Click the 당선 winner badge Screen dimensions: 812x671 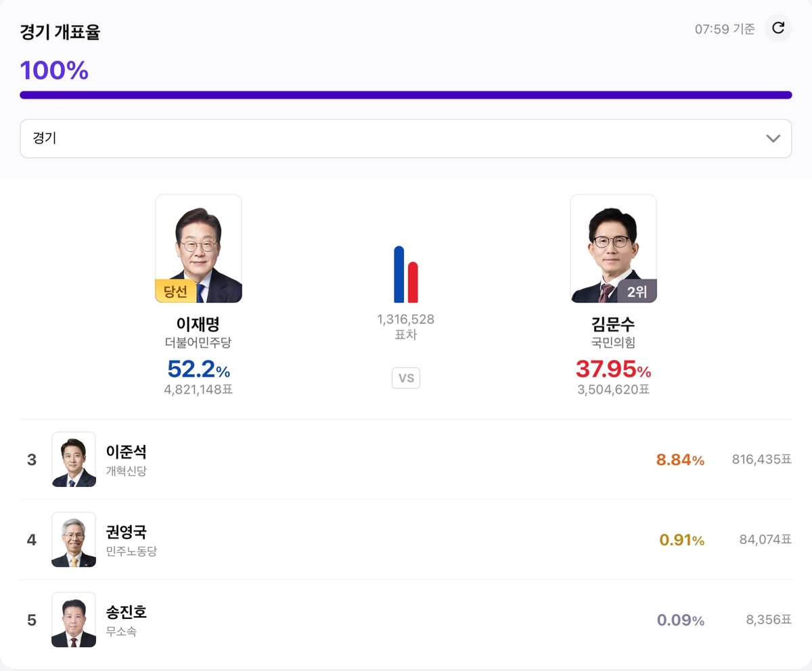tap(176, 292)
